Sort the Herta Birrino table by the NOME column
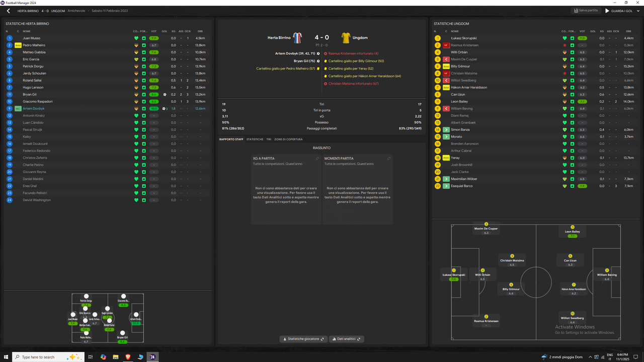 coord(27,31)
